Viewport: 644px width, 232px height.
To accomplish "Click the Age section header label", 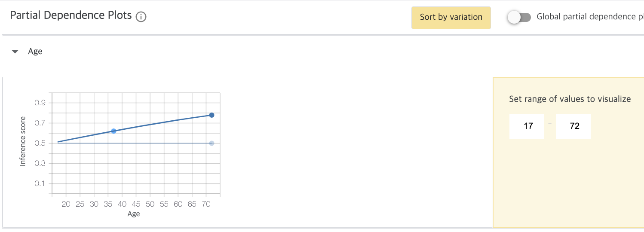I will pos(35,52).
